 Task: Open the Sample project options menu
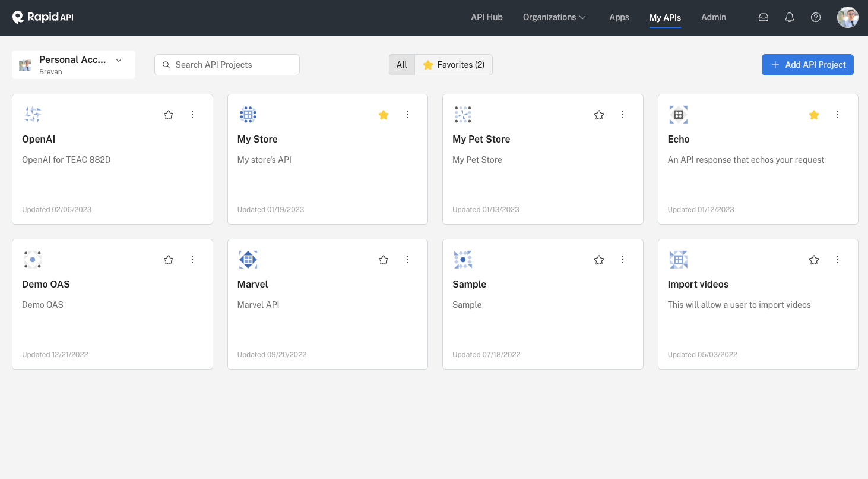(x=622, y=260)
